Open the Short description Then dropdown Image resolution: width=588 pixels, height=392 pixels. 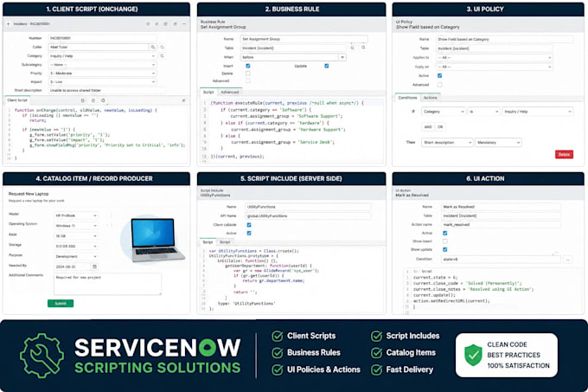tap(447, 143)
